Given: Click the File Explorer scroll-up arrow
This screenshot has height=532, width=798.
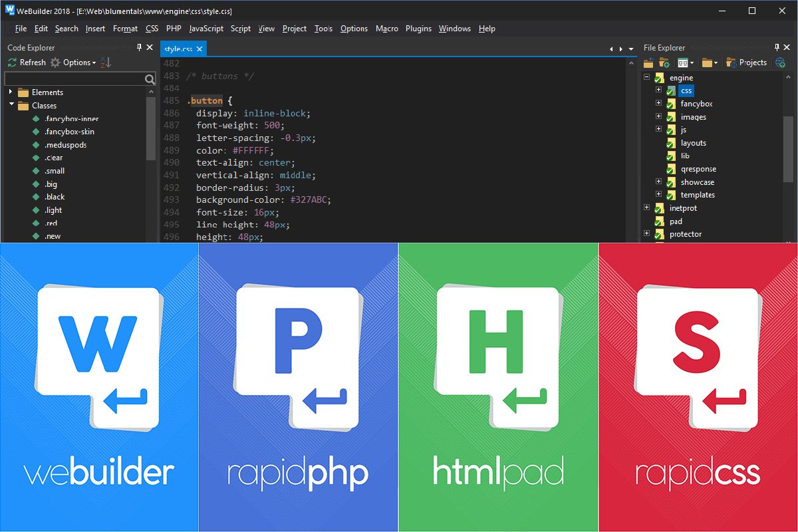Looking at the screenshot, I should pyautogui.click(x=789, y=77).
